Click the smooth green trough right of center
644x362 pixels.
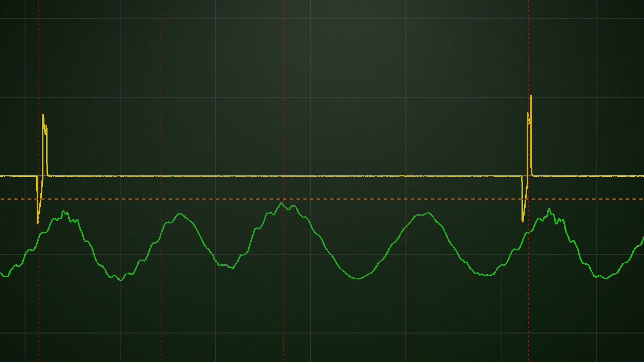coord(358,278)
